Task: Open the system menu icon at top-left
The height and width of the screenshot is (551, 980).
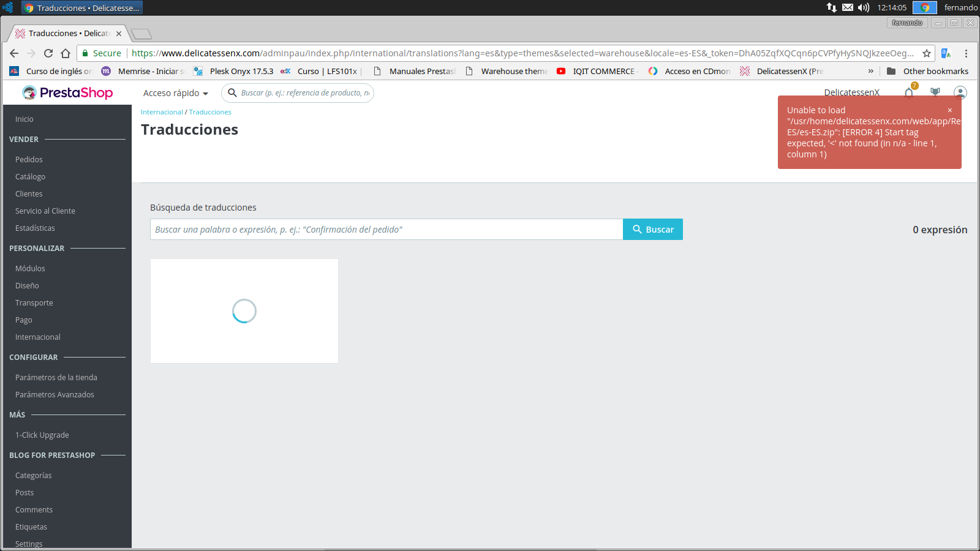Action: coord(8,7)
